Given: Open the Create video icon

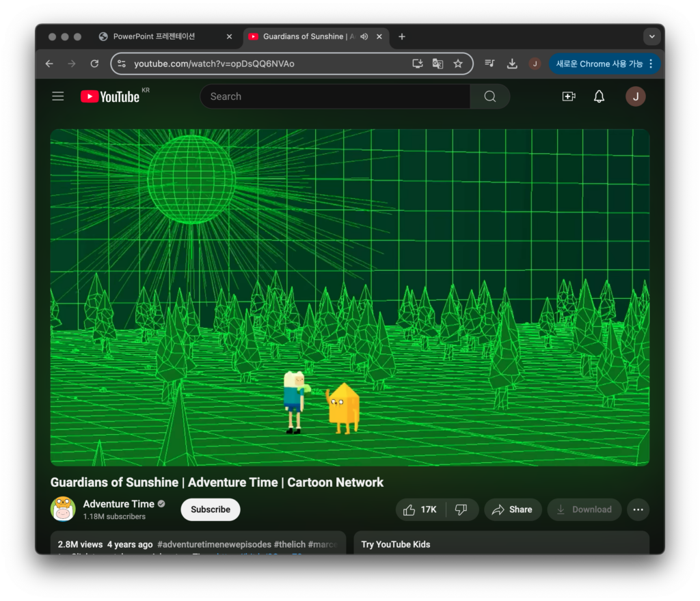Looking at the screenshot, I should [x=568, y=96].
